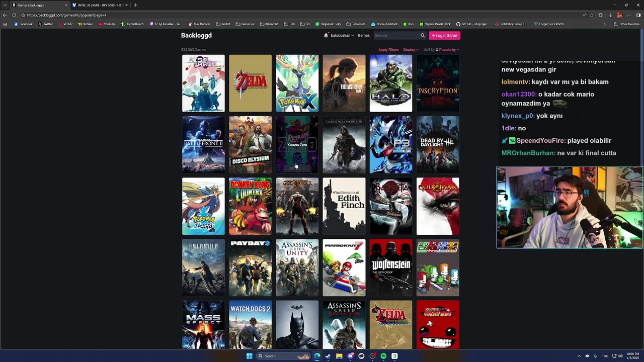Open Mario Kart 7 cover
Screen dimensions: 644x362
(x=344, y=267)
